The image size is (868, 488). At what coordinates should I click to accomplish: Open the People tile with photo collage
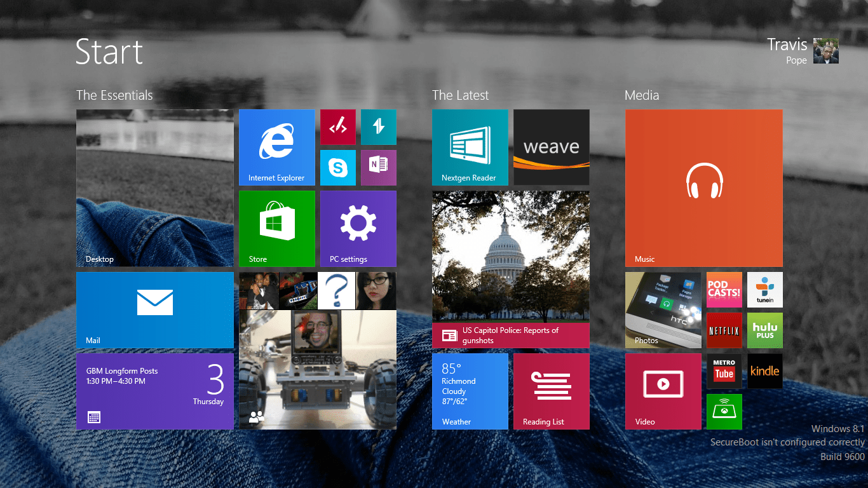coord(317,351)
